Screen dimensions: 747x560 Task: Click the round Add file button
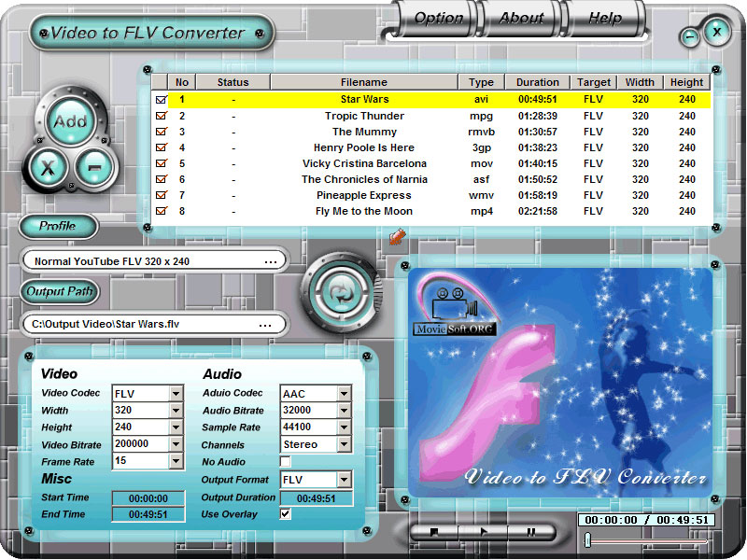click(x=70, y=121)
